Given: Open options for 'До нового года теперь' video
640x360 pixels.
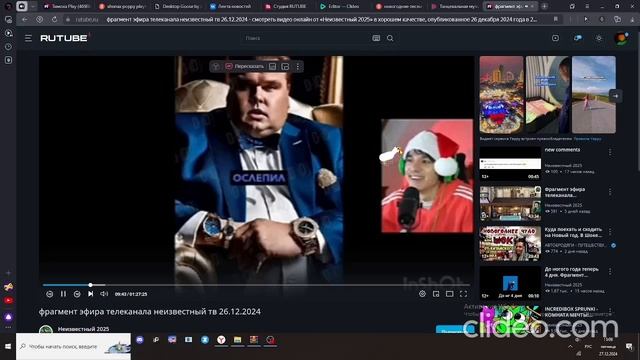Looking at the screenshot, I should [x=610, y=271].
